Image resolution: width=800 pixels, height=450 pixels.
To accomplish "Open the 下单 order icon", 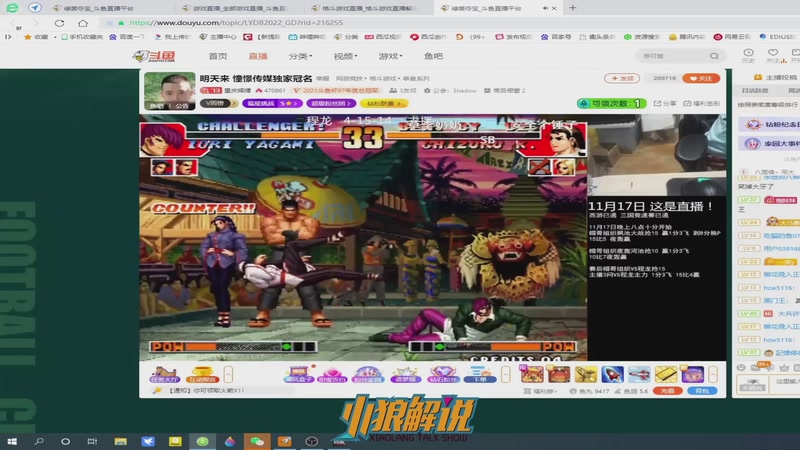I will coord(480,374).
